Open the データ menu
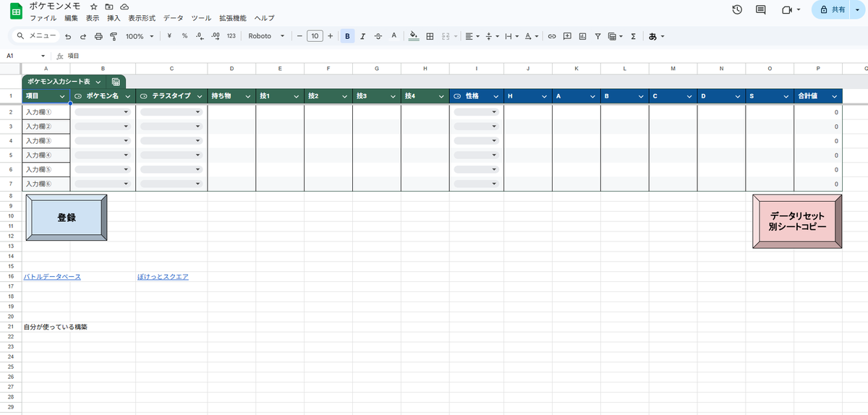The image size is (868, 415). [x=174, y=17]
